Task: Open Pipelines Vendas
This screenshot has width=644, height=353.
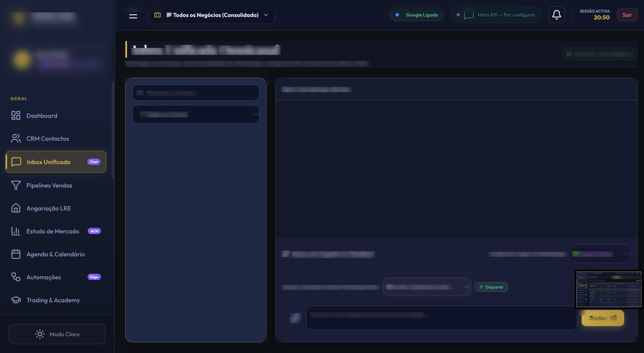Action: click(56, 186)
